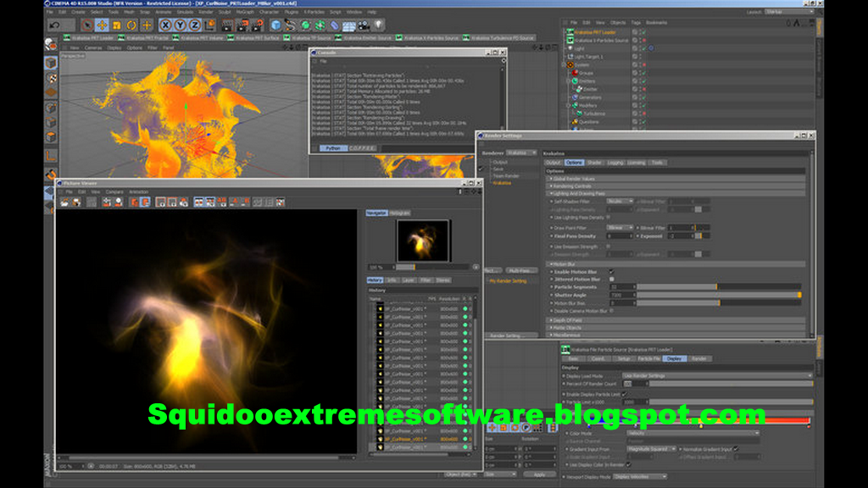868x488 pixels.
Task: Switch to Python tab in Console
Action: (333, 148)
